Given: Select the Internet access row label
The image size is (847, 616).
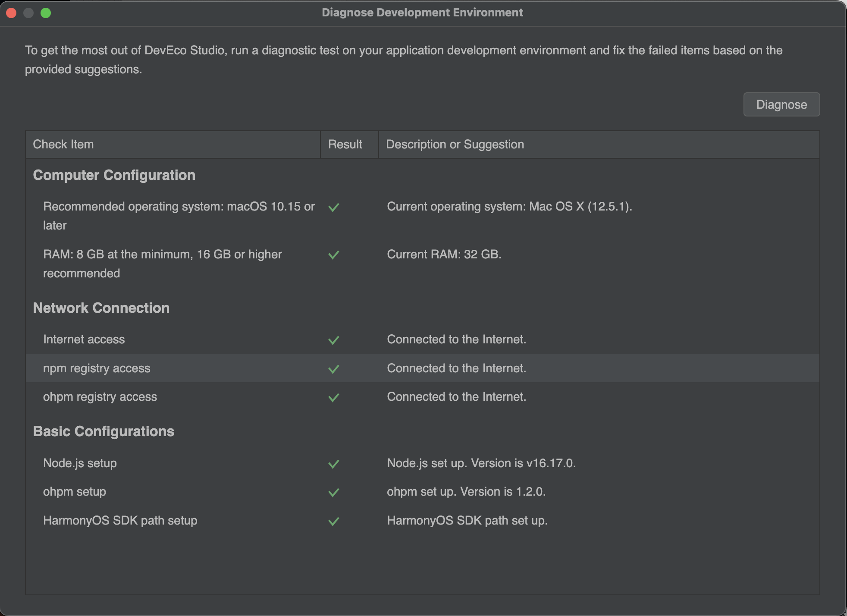Looking at the screenshot, I should tap(84, 339).
